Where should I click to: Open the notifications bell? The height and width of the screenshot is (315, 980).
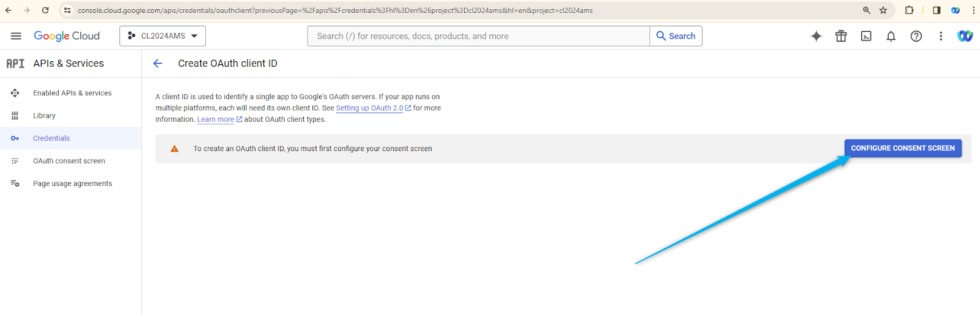pyautogui.click(x=891, y=36)
